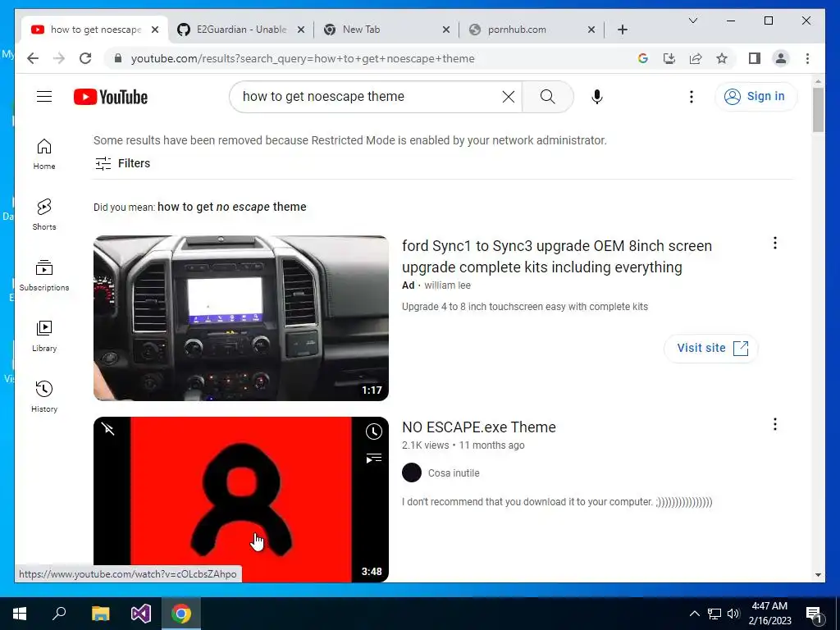Open the tab search chevron
Image resolution: width=840 pixels, height=630 pixels.
click(x=692, y=21)
